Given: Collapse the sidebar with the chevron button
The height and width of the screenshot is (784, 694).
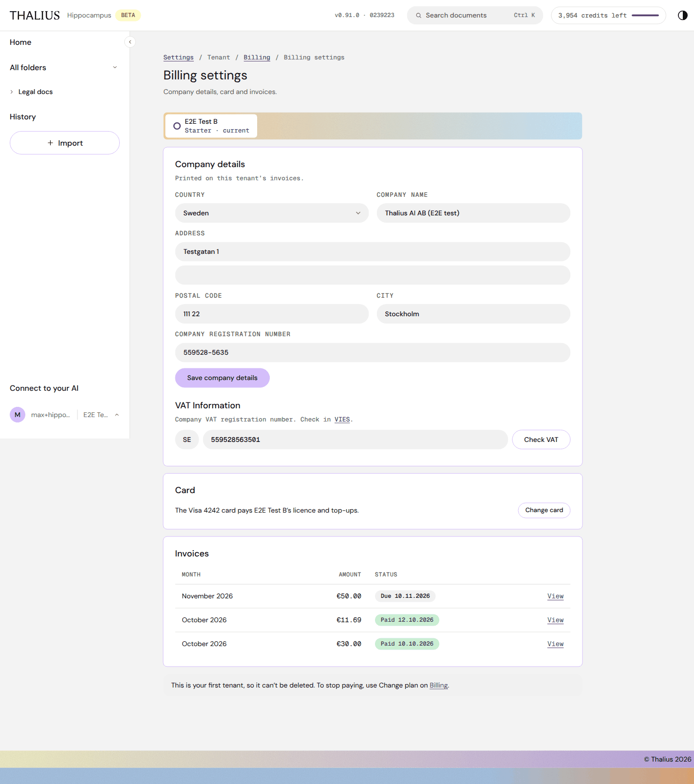Looking at the screenshot, I should click(130, 42).
